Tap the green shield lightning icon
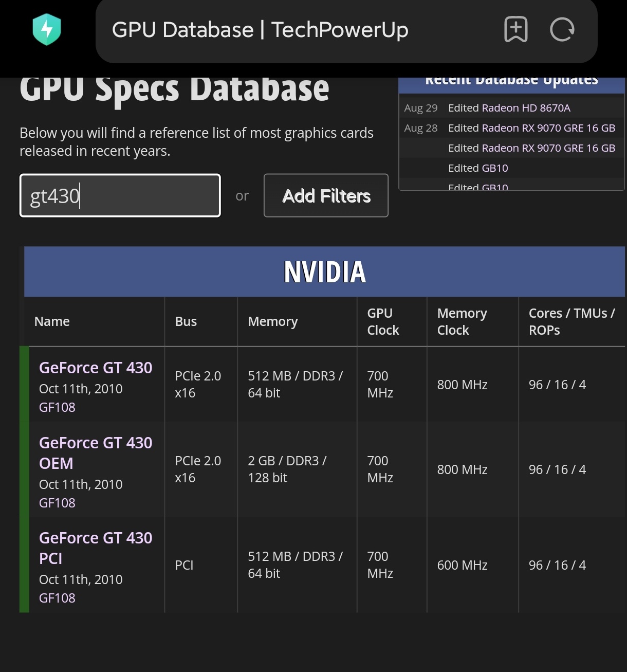This screenshot has height=672, width=627. point(47,30)
